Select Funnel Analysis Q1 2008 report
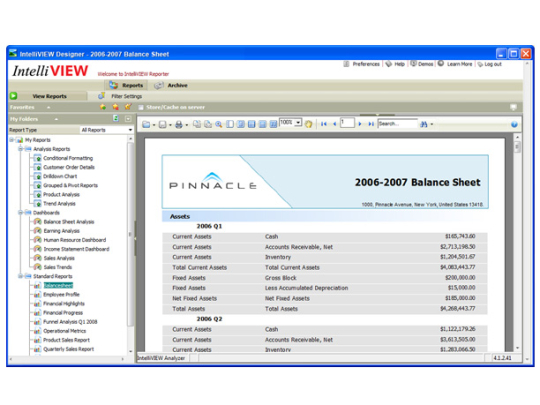 [x=70, y=322]
